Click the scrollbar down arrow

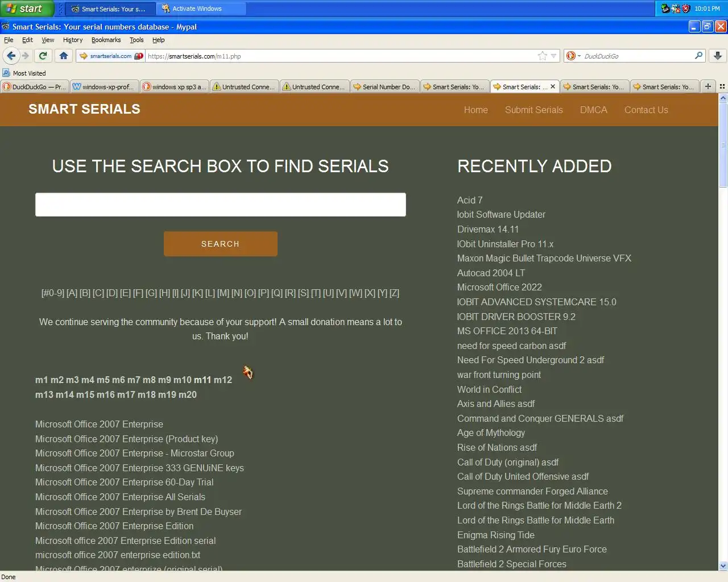pos(723,566)
